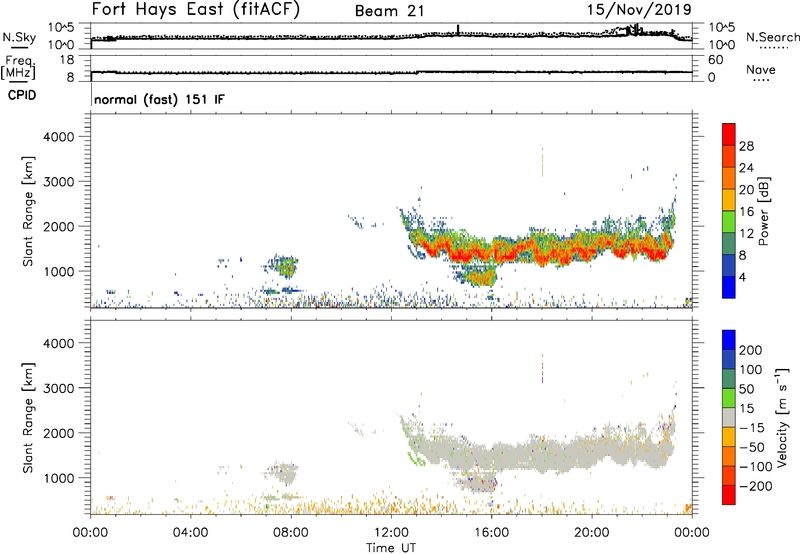Click the gray segment of the velocity colorbar
This screenshot has height=554, width=800.
tap(729, 417)
